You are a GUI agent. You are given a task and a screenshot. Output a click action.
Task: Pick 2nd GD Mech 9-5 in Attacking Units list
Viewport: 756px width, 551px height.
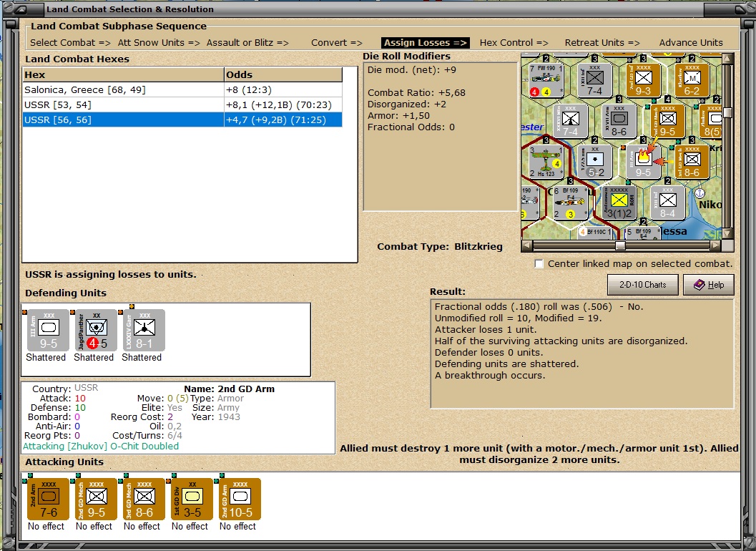[x=95, y=499]
